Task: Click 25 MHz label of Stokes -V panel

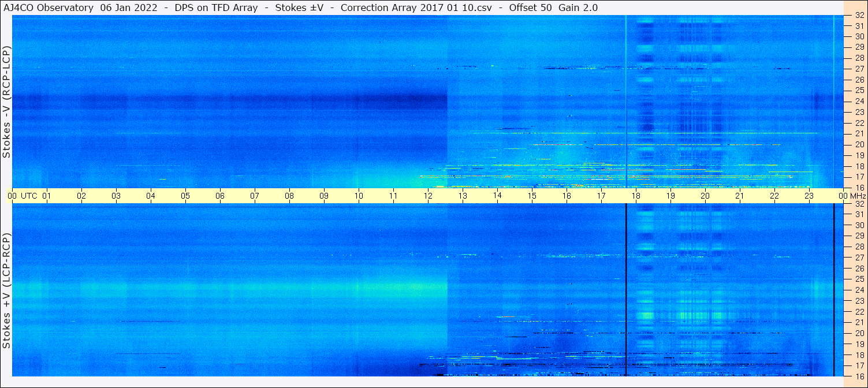Action: (x=859, y=91)
